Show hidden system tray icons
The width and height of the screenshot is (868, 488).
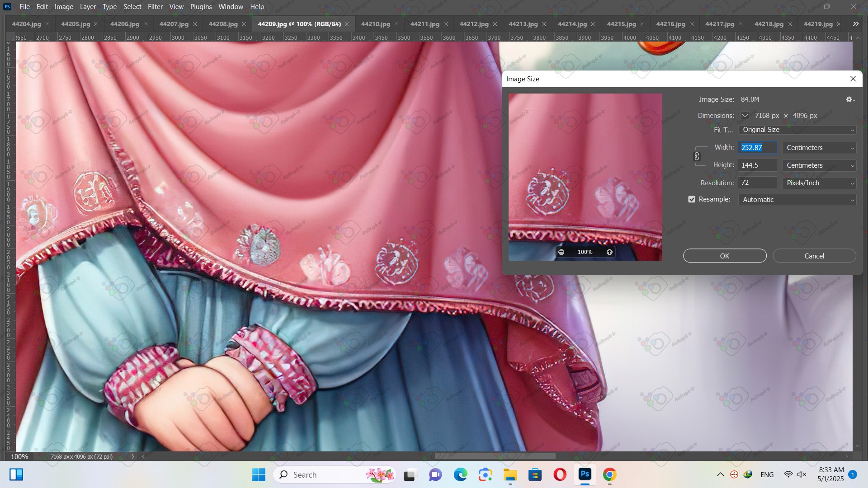(721, 474)
